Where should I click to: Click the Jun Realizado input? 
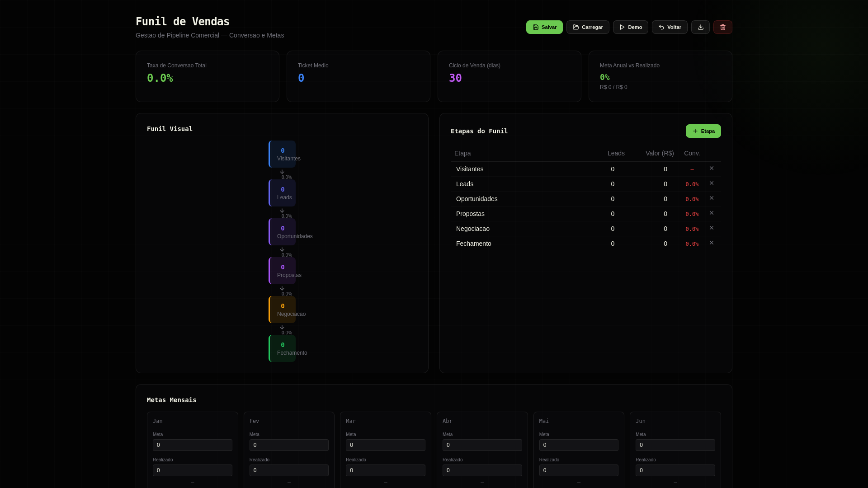(675, 470)
